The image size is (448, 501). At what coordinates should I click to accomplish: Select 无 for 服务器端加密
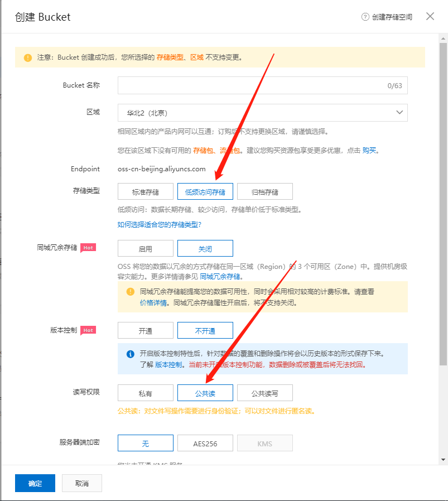click(146, 443)
